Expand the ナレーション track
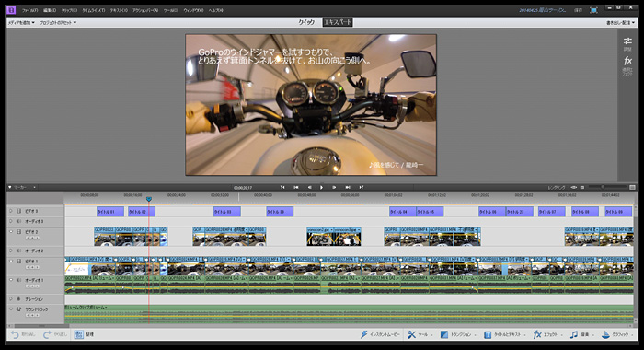The image size is (644, 350). 11,299
